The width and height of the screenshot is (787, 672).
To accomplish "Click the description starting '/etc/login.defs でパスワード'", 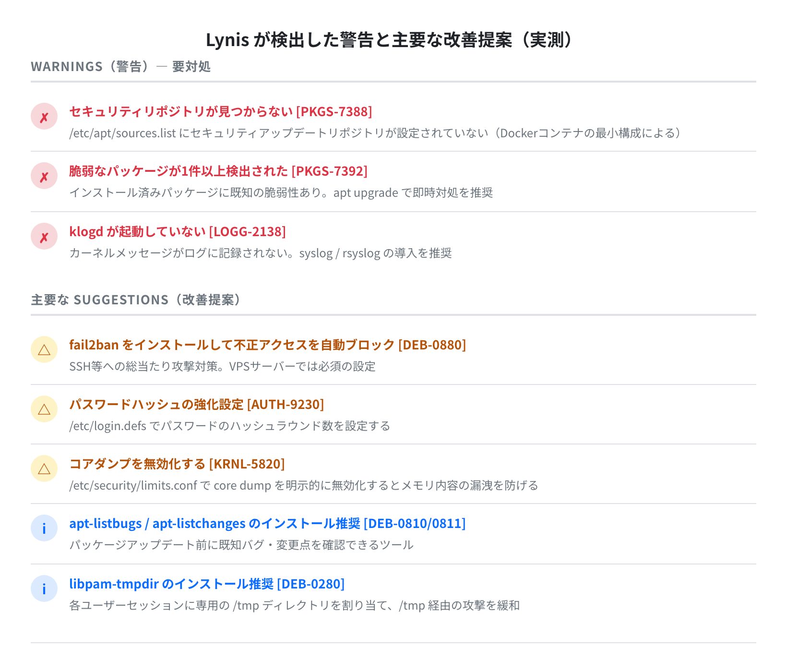I will [x=230, y=426].
